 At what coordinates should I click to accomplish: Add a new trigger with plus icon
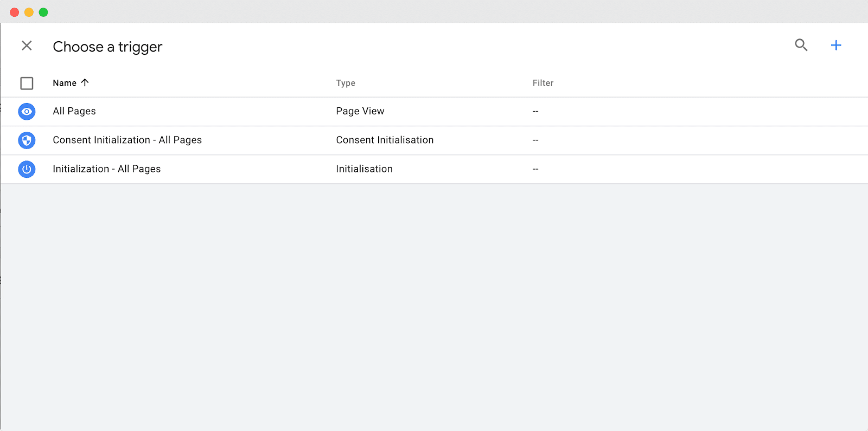pos(836,45)
